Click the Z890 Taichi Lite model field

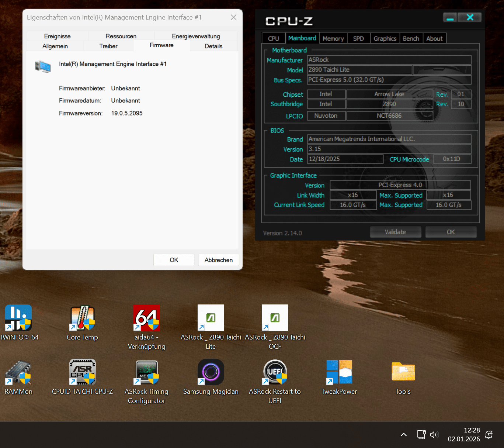[360, 70]
